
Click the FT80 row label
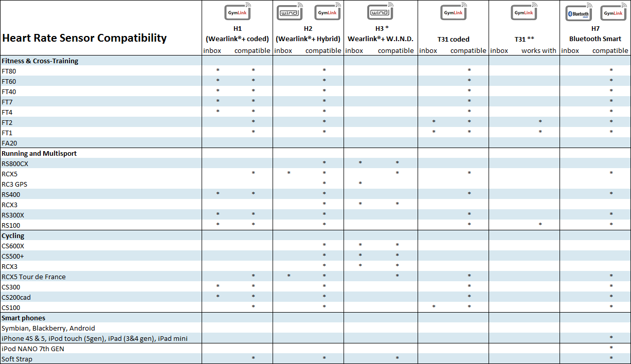click(x=9, y=71)
